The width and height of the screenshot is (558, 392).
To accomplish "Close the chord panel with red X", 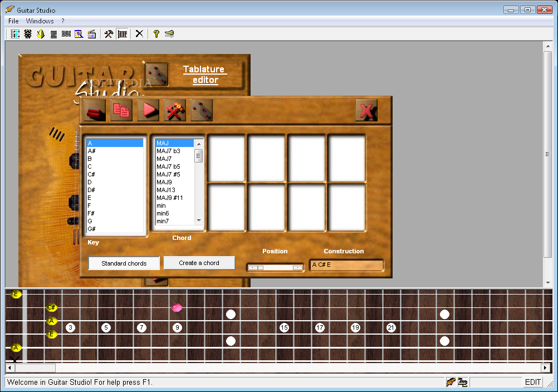I will click(x=366, y=110).
